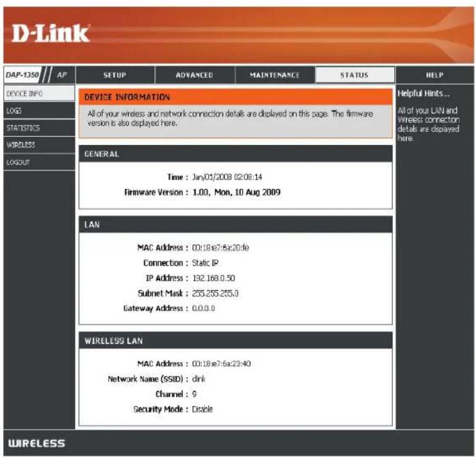
Task: Click the LAN section header
Action: 236,224
